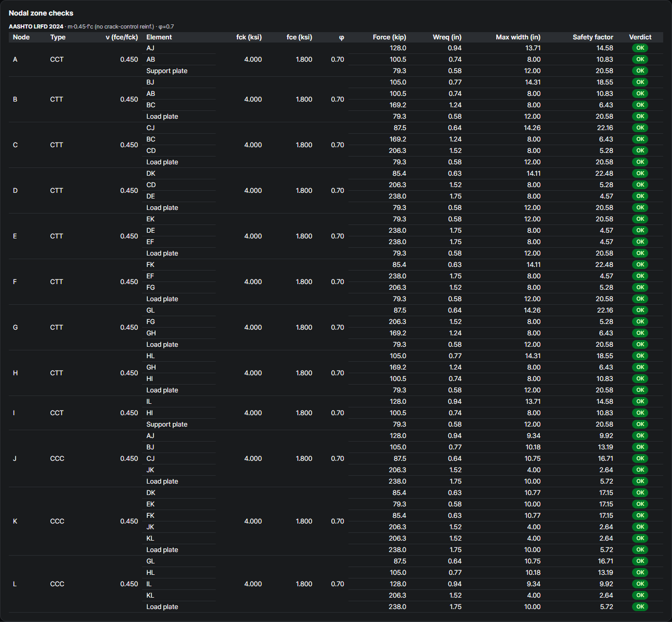Click element "KL" under node K
Image resolution: width=672 pixels, height=622 pixels.
pos(150,539)
